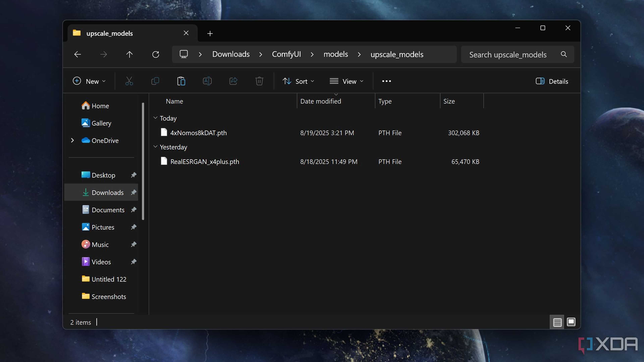The width and height of the screenshot is (644, 362).
Task: Collapse the Yesterday group
Action: (x=155, y=147)
